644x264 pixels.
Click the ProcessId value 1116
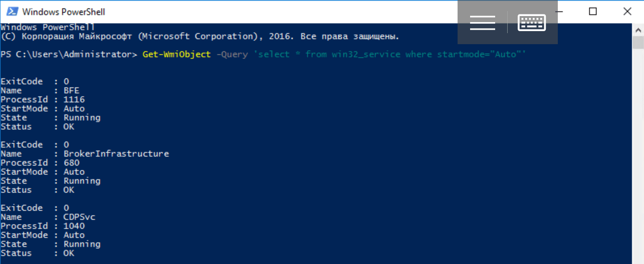pyautogui.click(x=74, y=99)
